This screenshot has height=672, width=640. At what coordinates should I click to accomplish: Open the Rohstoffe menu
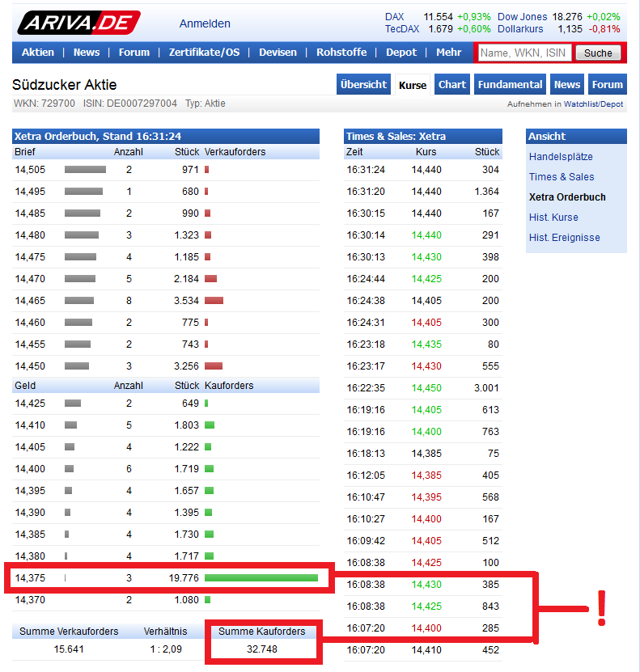pyautogui.click(x=341, y=53)
